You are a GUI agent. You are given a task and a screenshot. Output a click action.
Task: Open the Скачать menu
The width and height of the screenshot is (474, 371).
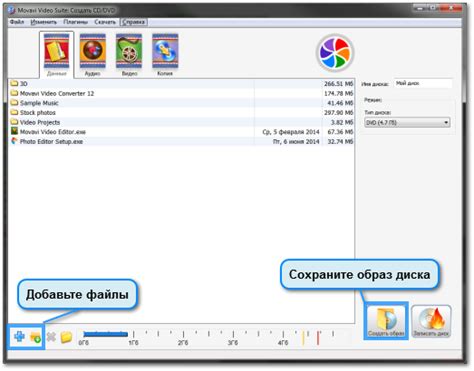tap(105, 22)
